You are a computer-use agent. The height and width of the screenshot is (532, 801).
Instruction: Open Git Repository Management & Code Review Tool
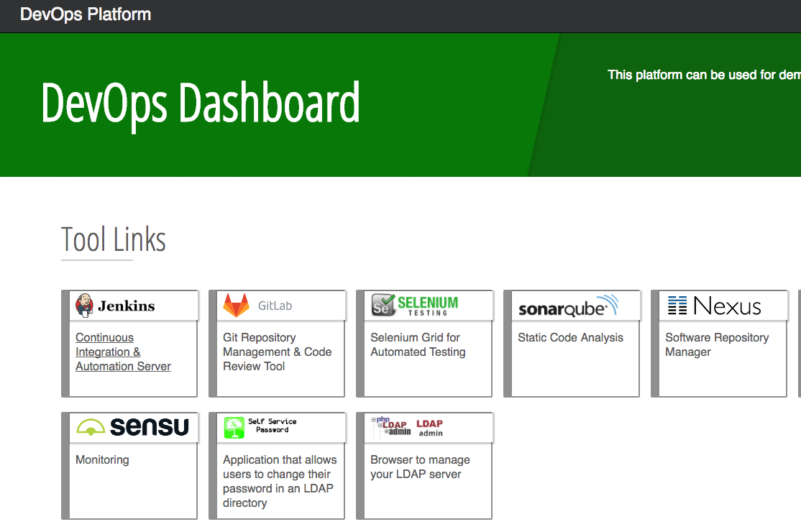tap(278, 352)
